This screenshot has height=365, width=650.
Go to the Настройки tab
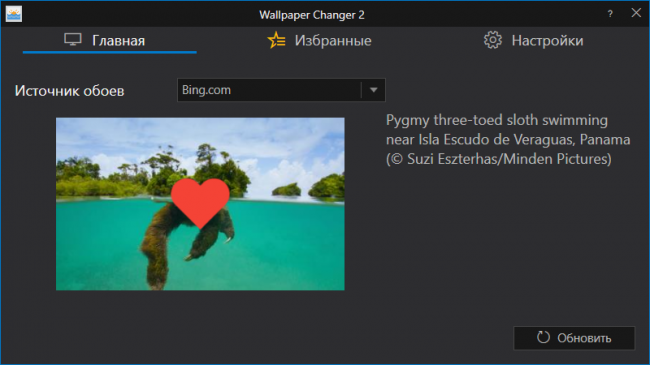pyautogui.click(x=534, y=41)
